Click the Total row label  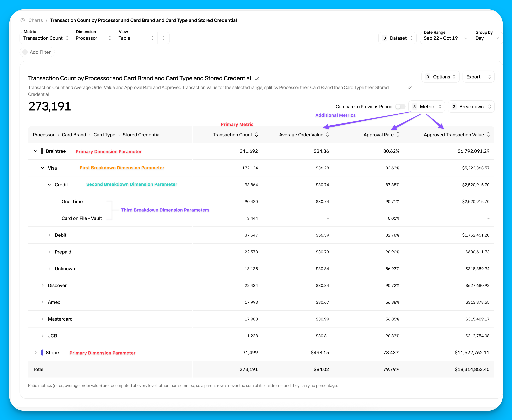pyautogui.click(x=38, y=369)
